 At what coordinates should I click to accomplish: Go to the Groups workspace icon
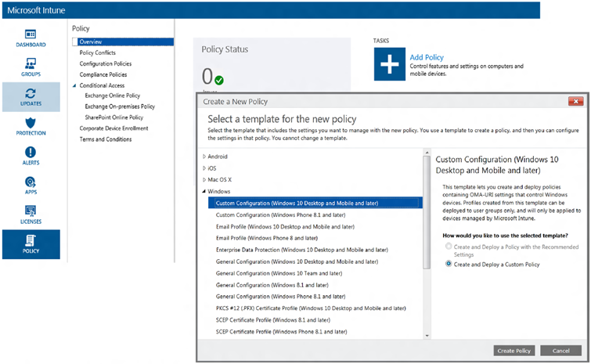coord(31,66)
